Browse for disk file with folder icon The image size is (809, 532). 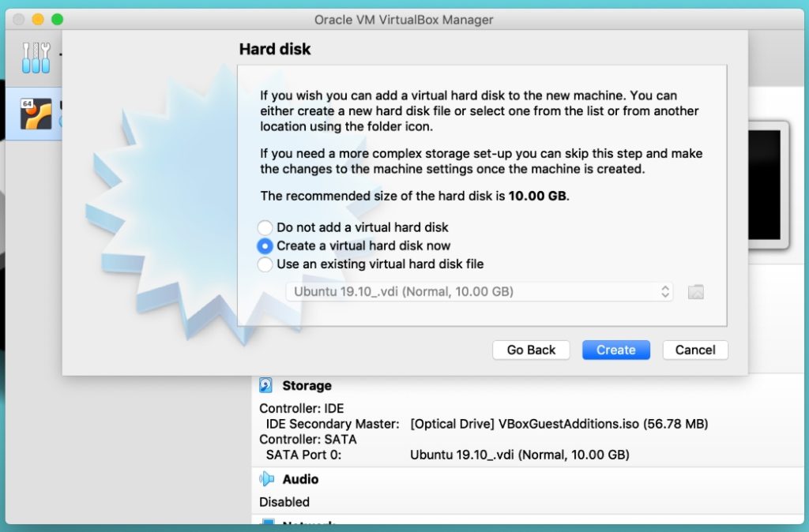[x=695, y=292]
